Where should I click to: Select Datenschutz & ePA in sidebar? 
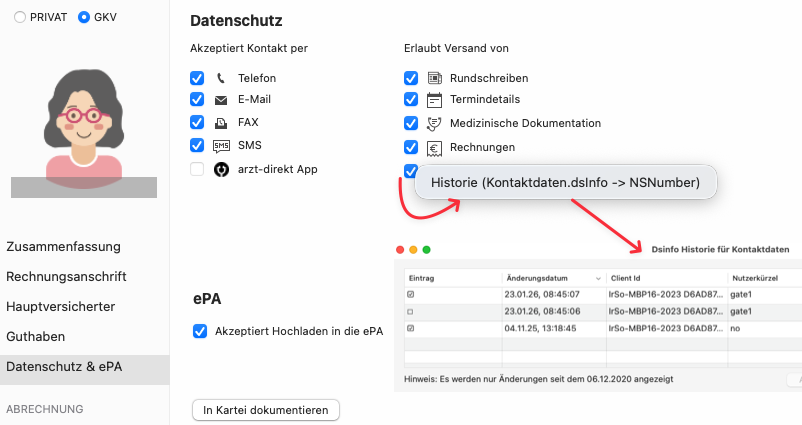pyautogui.click(x=84, y=370)
